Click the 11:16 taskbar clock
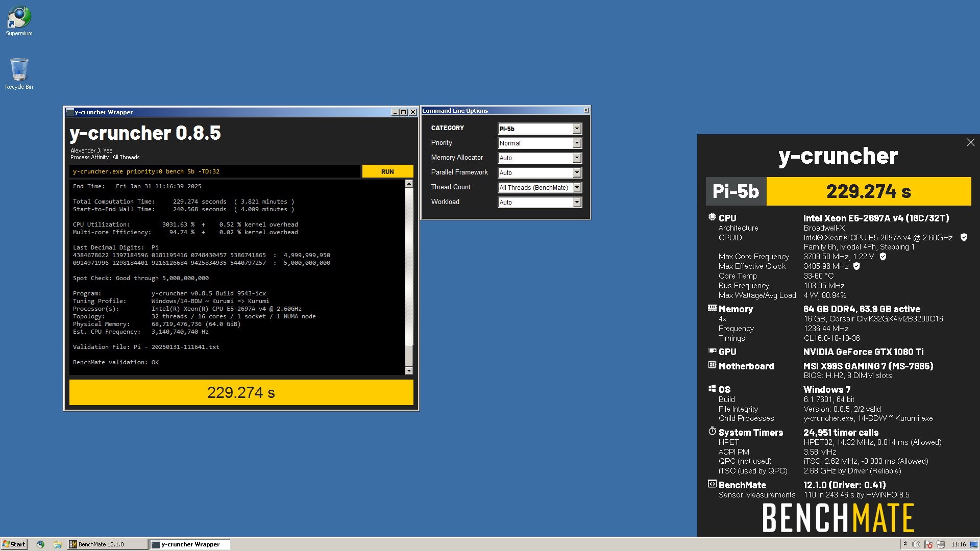The height and width of the screenshot is (551, 980). [958, 544]
